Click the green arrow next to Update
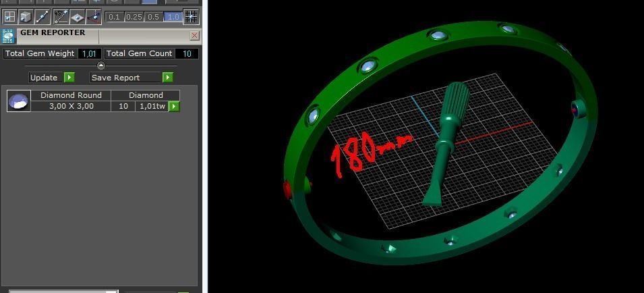The width and height of the screenshot is (644, 293). coord(69,77)
